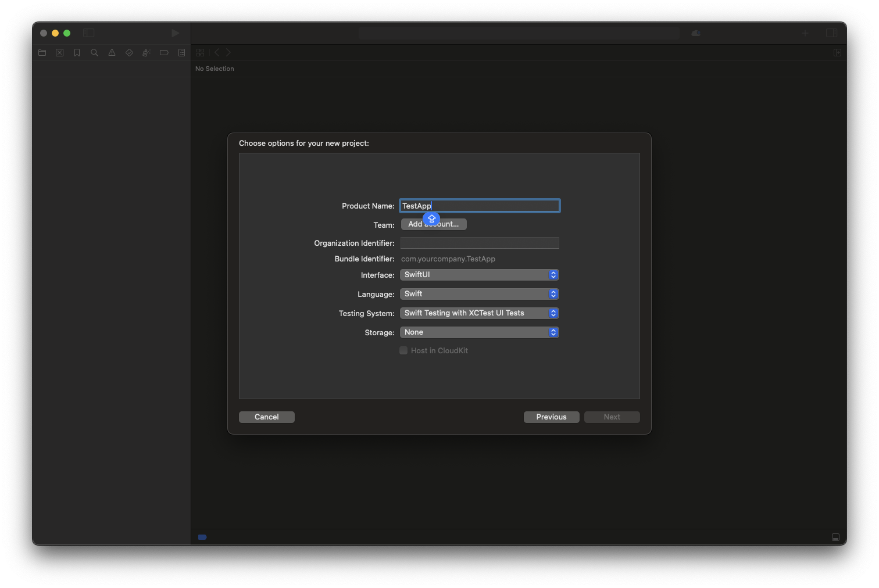879x588 pixels.
Task: Open the Testing System popup menu
Action: click(478, 313)
